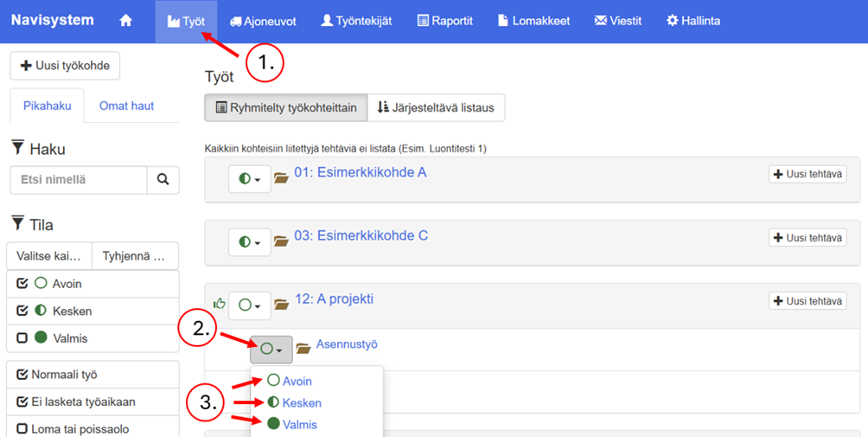Click the home icon in the navbar
868x437 pixels.
tap(125, 21)
